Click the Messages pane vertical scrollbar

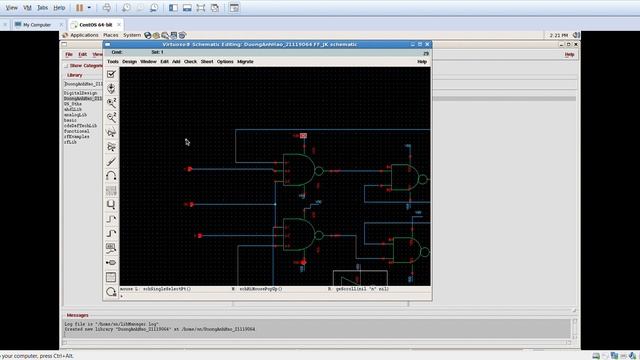click(575, 329)
